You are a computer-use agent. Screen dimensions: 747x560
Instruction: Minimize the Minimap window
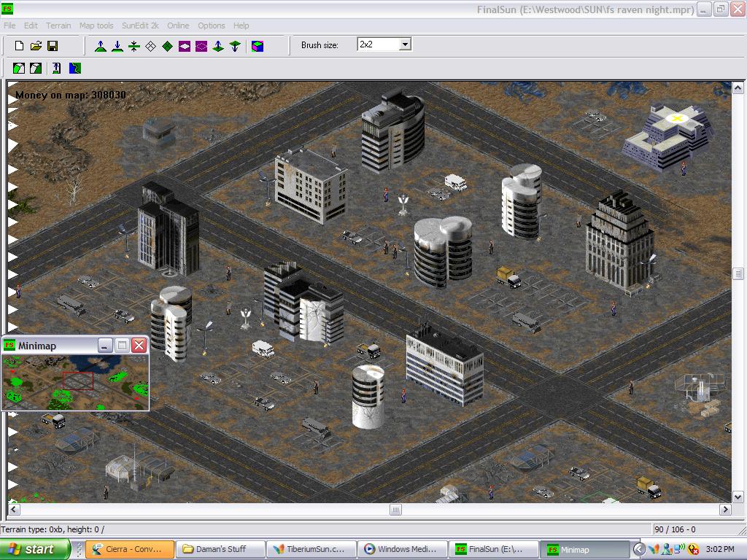pos(105,345)
